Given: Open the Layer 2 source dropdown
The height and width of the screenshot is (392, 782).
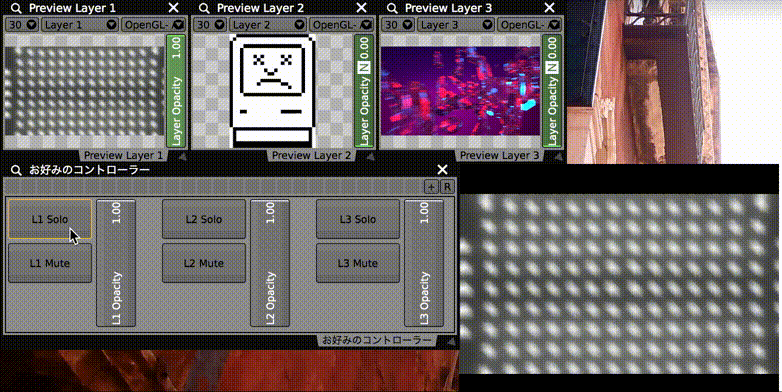Looking at the screenshot, I should [x=267, y=25].
